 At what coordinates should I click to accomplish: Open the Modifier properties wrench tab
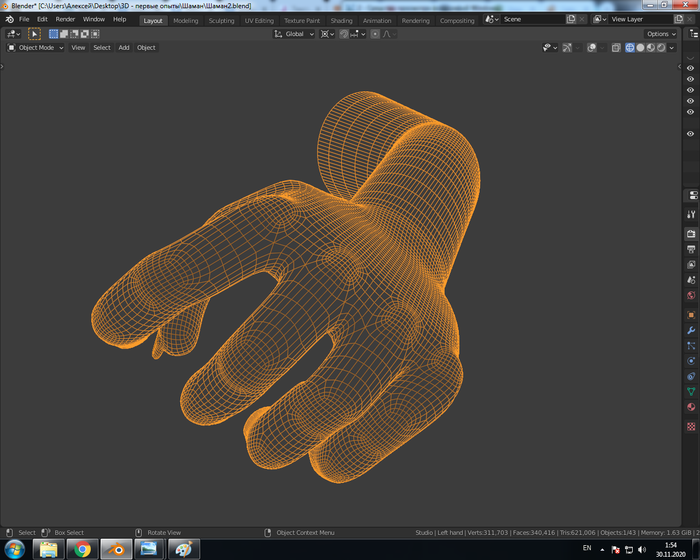(691, 330)
